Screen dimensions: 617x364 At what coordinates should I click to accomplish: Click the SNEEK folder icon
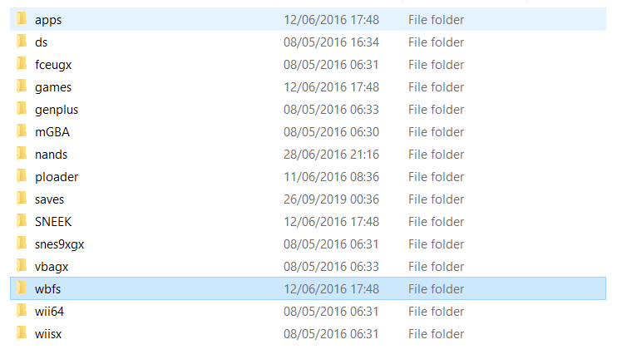pyautogui.click(x=22, y=220)
